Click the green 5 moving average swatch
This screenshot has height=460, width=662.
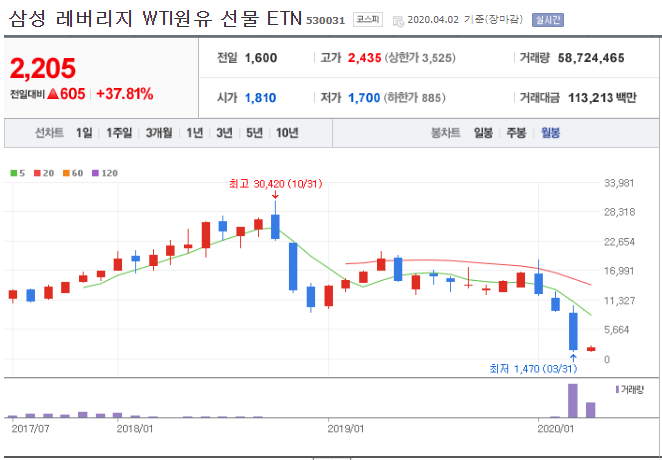pos(14,173)
